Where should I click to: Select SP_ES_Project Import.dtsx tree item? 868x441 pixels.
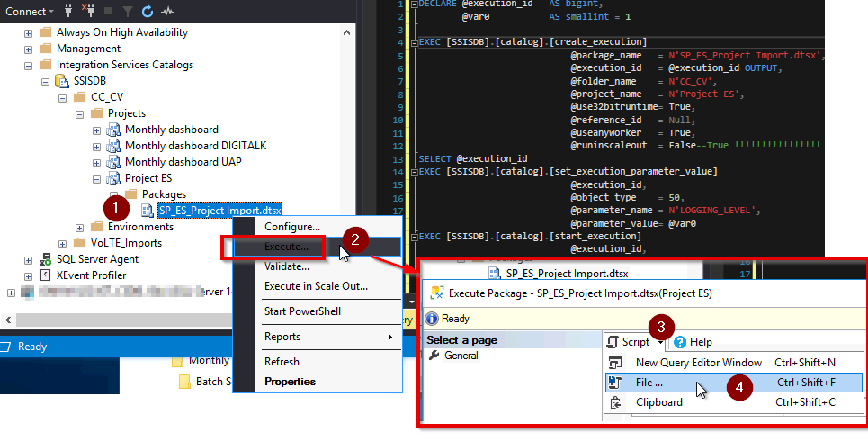(219, 211)
